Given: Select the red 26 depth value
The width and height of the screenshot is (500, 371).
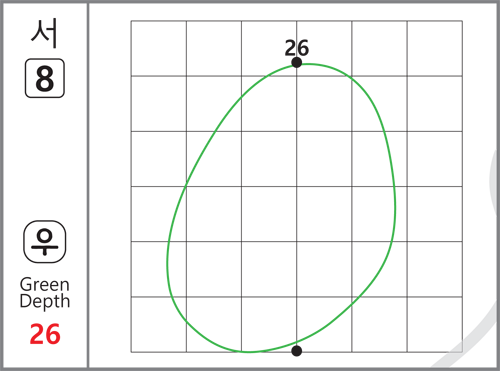Looking at the screenshot, I should [45, 334].
